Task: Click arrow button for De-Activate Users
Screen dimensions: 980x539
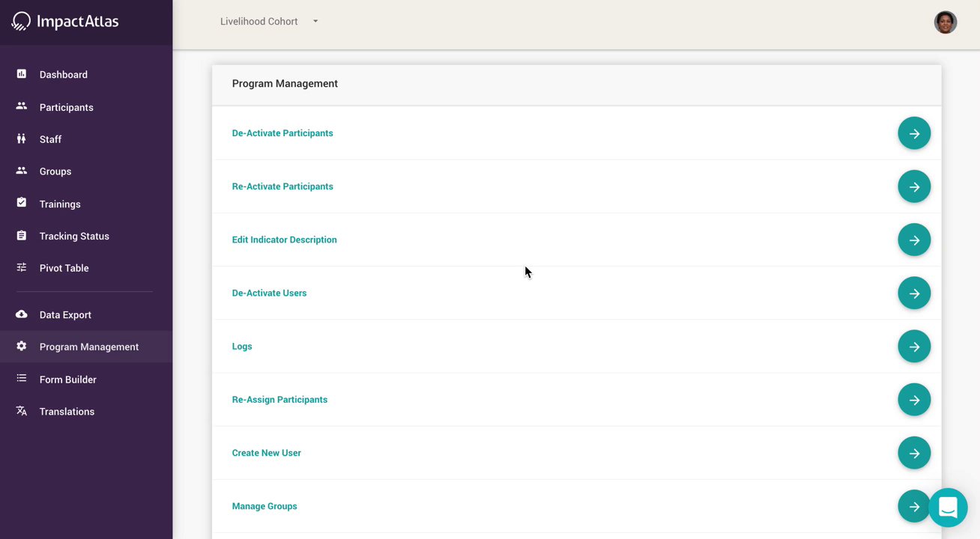Action: (x=914, y=293)
